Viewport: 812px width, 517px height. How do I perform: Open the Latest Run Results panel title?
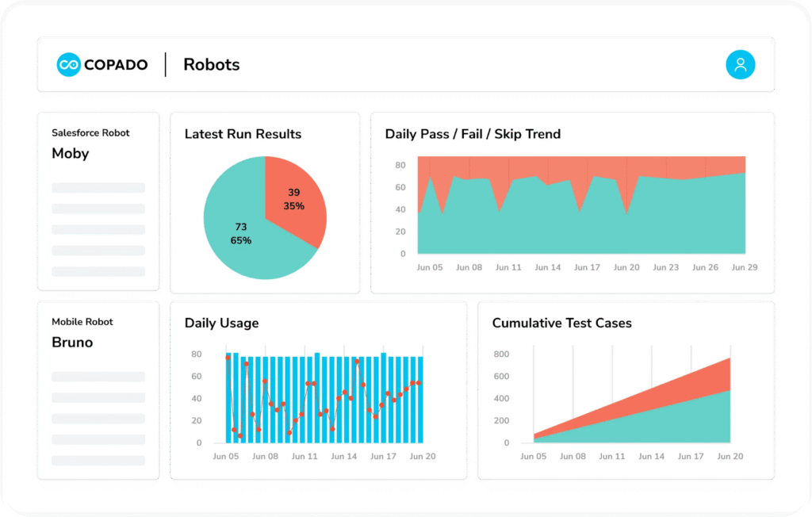click(243, 134)
